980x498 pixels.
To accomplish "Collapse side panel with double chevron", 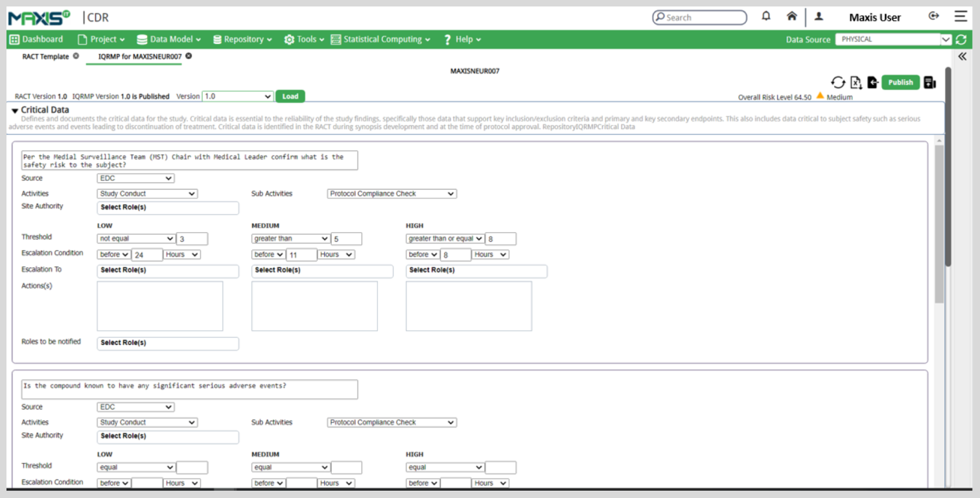I will (962, 56).
